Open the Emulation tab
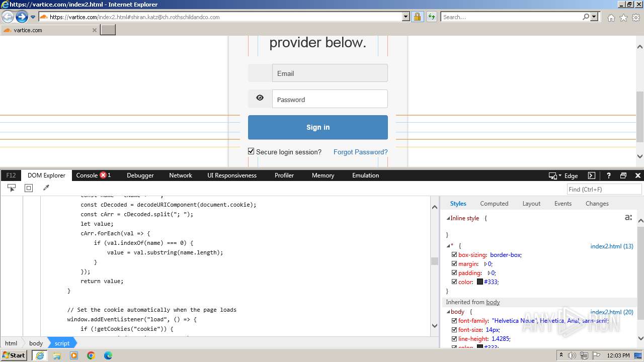The image size is (644, 362). coord(366,175)
